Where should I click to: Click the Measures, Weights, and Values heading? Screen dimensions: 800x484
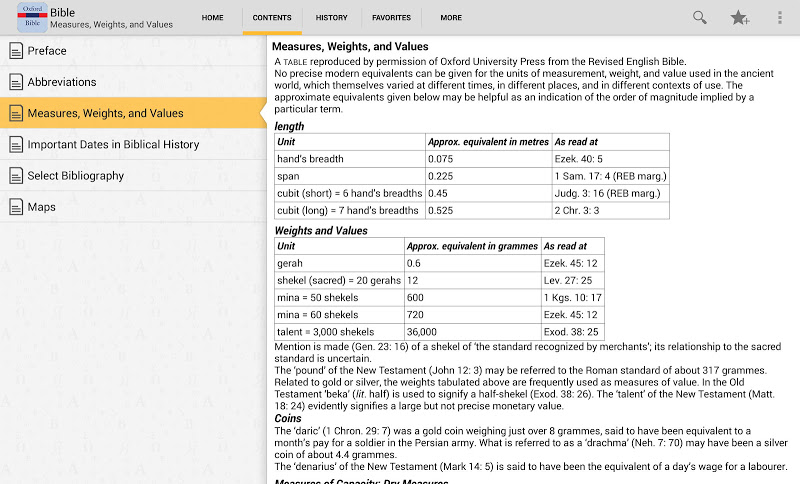(x=350, y=47)
